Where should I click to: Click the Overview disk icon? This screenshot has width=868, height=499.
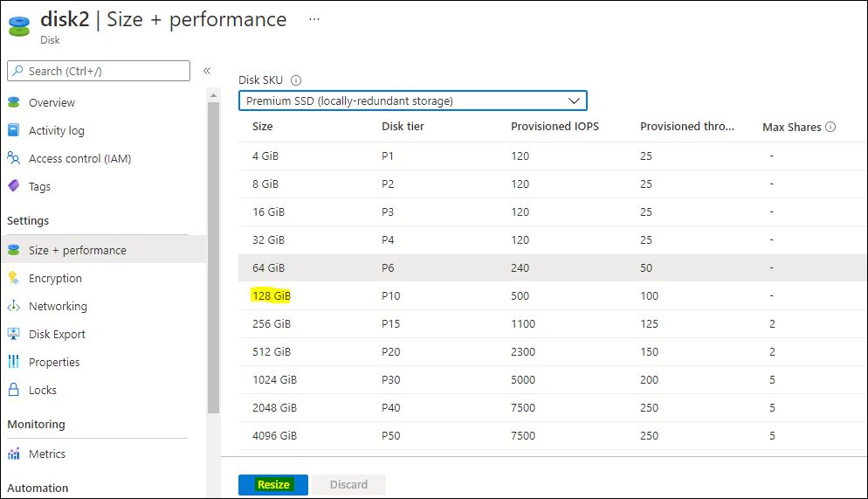click(14, 102)
